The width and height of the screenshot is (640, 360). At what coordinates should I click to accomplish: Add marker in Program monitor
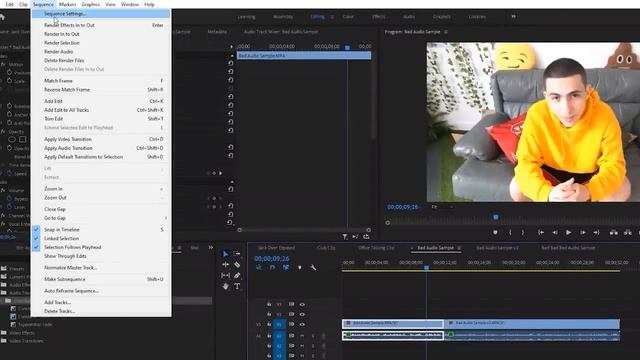point(495,232)
